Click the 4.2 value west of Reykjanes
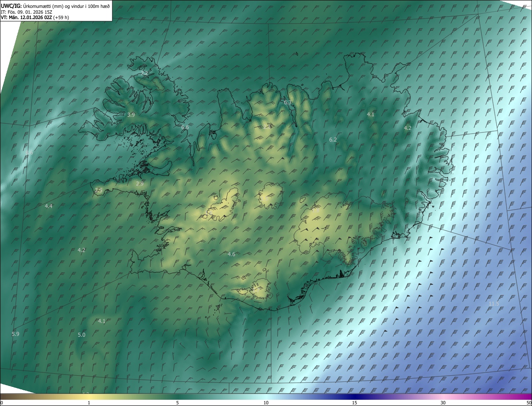 click(81, 250)
